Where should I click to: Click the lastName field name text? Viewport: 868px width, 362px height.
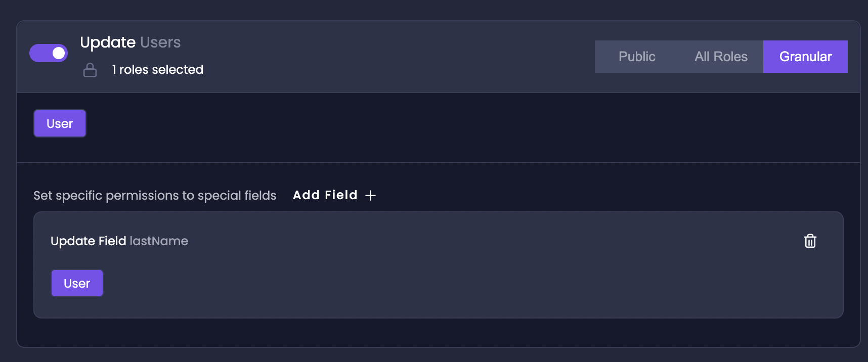[x=159, y=241]
